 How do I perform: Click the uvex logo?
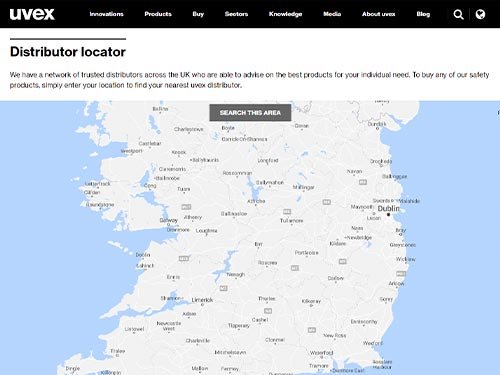pyautogui.click(x=32, y=14)
